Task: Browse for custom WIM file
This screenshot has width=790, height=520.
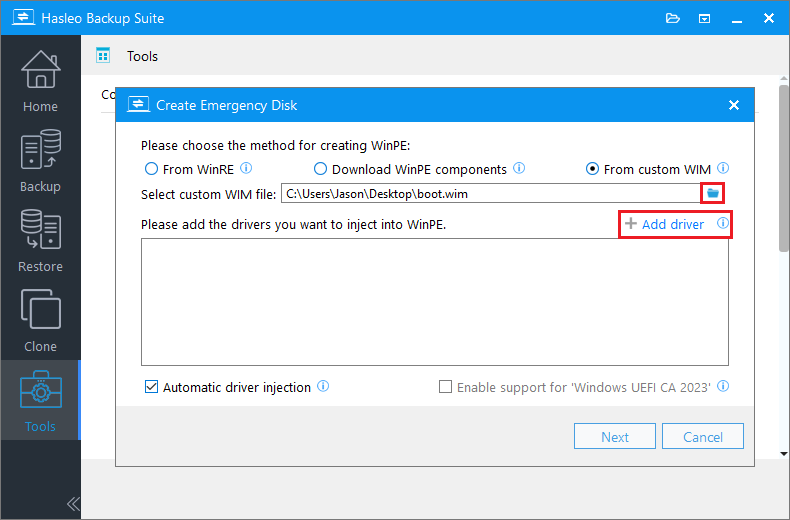Action: click(x=712, y=193)
